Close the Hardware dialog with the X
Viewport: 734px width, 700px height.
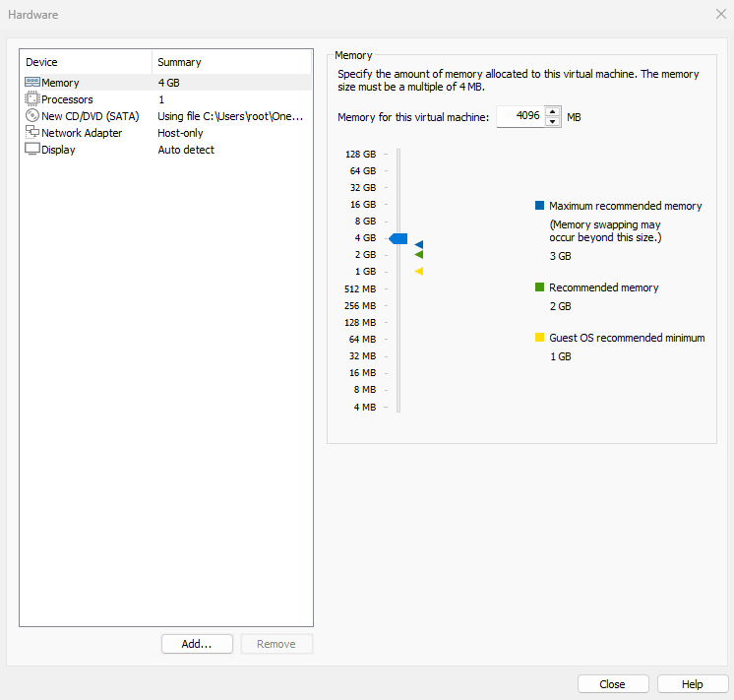719,15
